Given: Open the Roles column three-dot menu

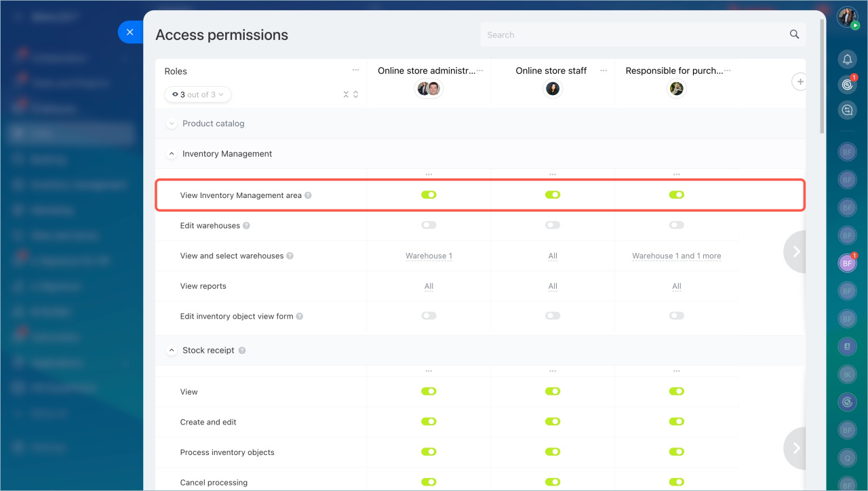Looking at the screenshot, I should [x=355, y=71].
